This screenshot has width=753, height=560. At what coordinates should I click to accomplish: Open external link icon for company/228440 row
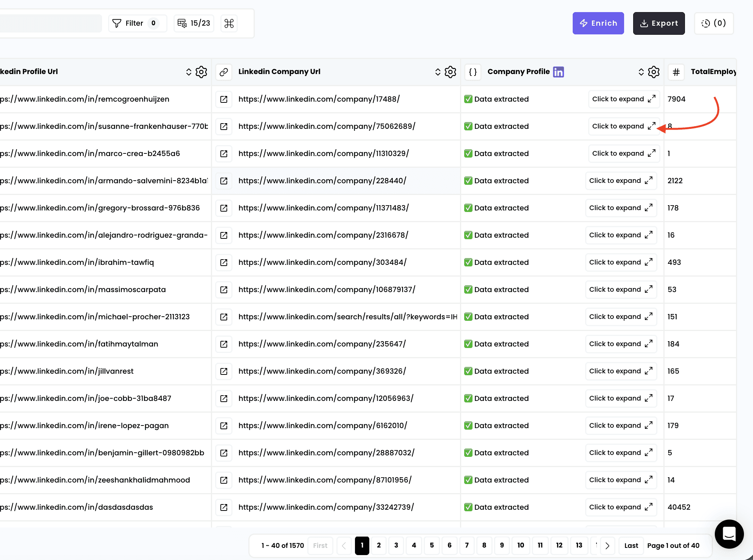tap(224, 181)
